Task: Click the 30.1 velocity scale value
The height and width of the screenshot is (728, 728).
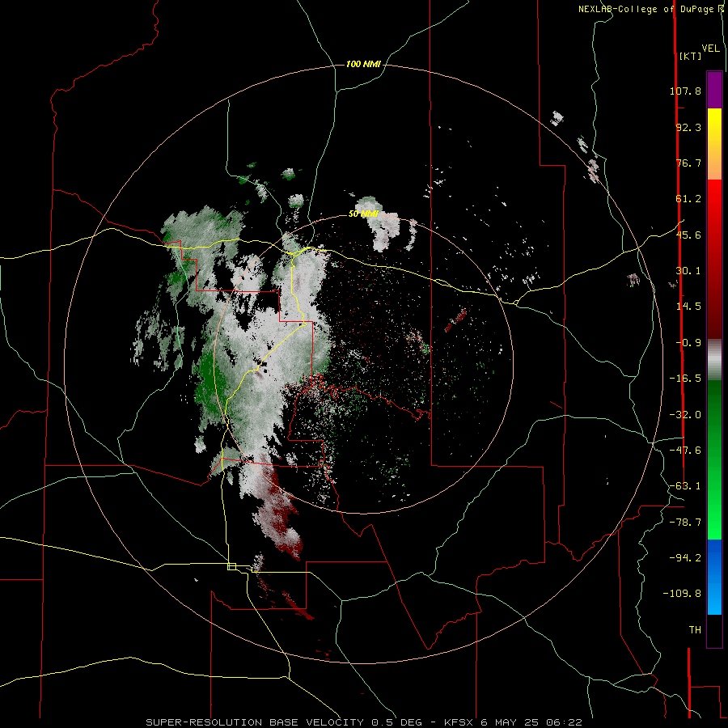Action: coord(688,271)
